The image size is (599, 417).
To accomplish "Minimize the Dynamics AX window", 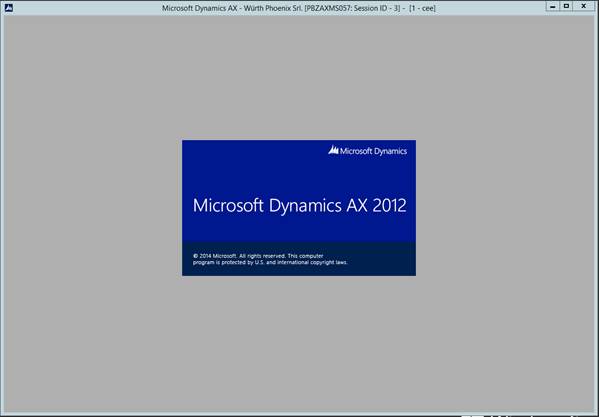I will 552,6.
